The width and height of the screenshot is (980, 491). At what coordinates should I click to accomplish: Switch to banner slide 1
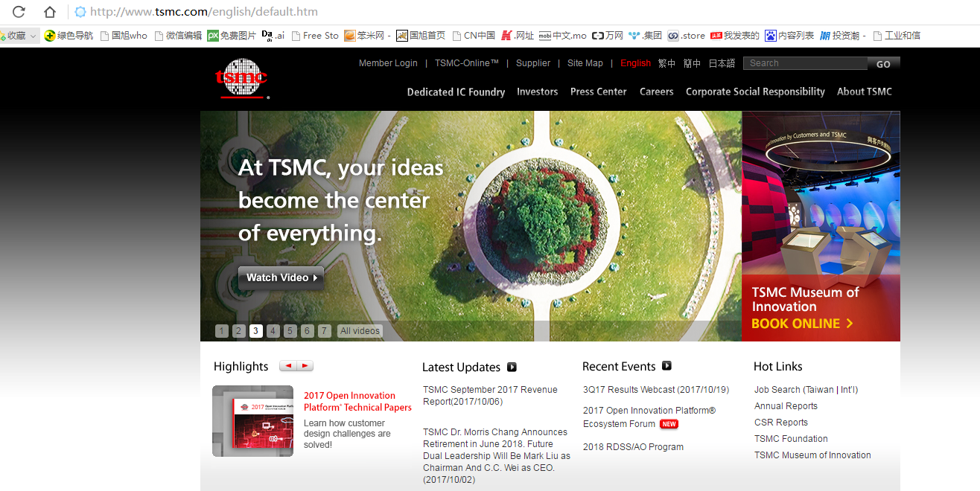click(x=222, y=331)
